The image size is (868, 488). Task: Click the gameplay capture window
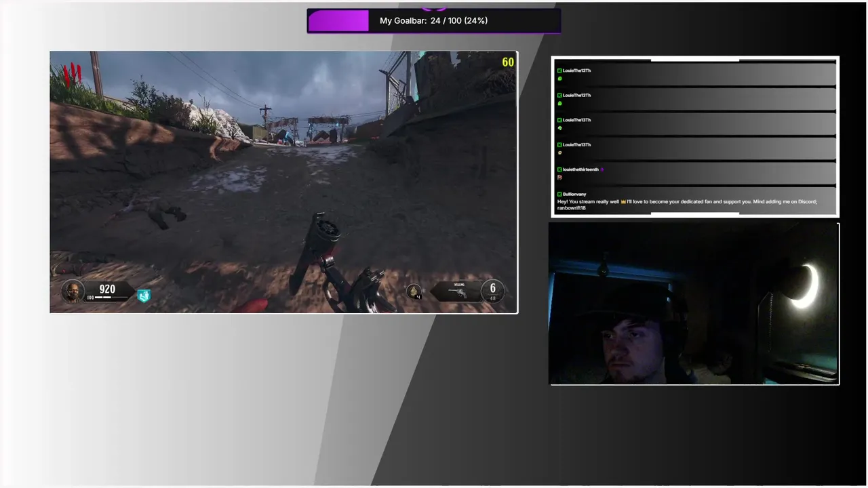point(283,182)
